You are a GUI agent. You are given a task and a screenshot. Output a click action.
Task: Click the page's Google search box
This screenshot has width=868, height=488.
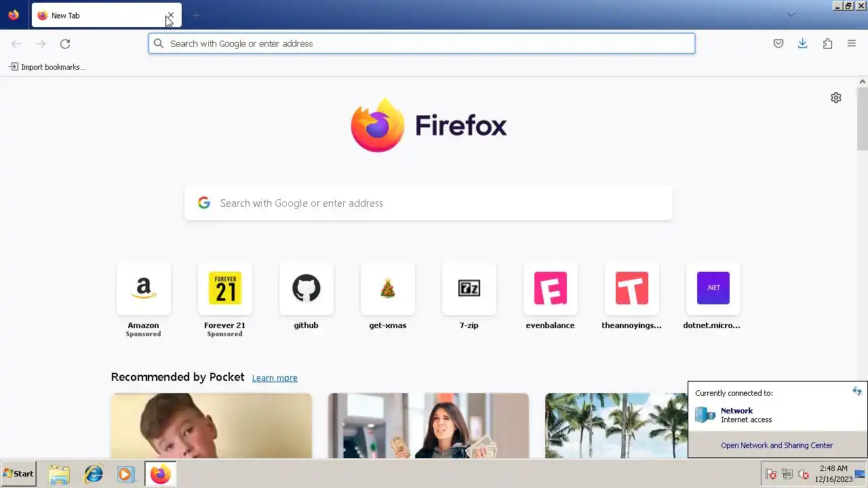click(x=429, y=203)
